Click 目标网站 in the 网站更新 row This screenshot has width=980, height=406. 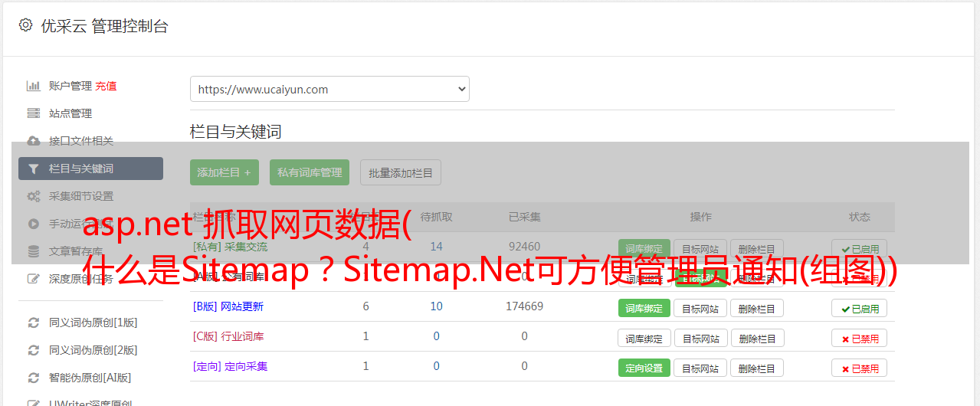tap(700, 308)
